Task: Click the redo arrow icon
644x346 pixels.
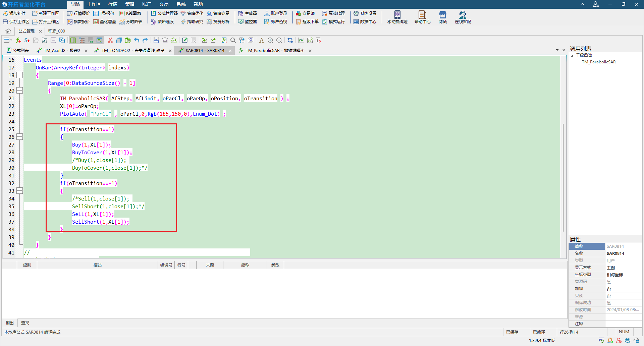Action: pyautogui.click(x=145, y=41)
